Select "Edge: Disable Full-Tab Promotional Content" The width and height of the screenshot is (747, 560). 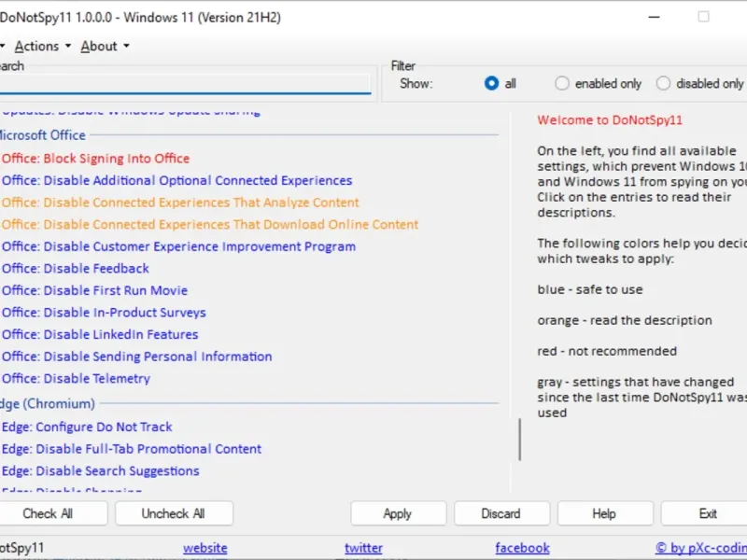[x=132, y=449]
